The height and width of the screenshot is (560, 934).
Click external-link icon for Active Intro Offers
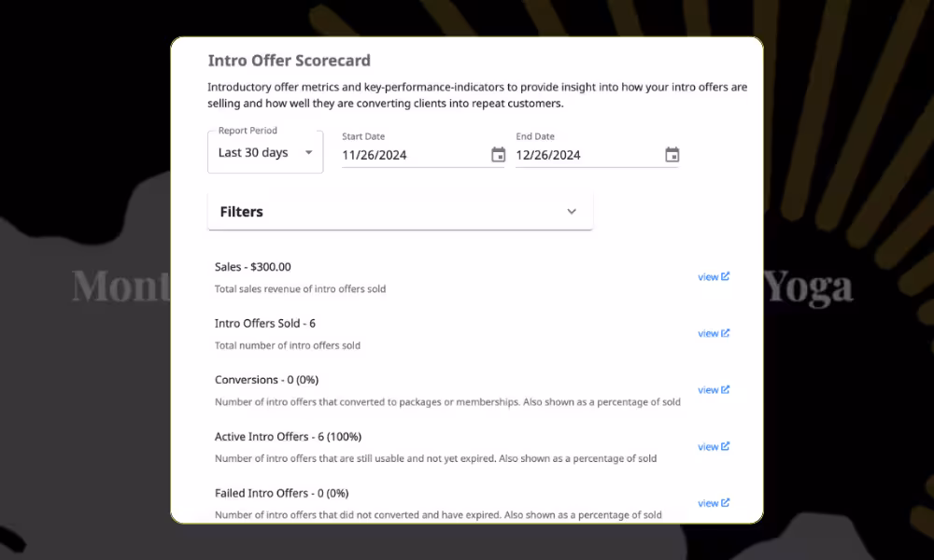pyautogui.click(x=726, y=446)
